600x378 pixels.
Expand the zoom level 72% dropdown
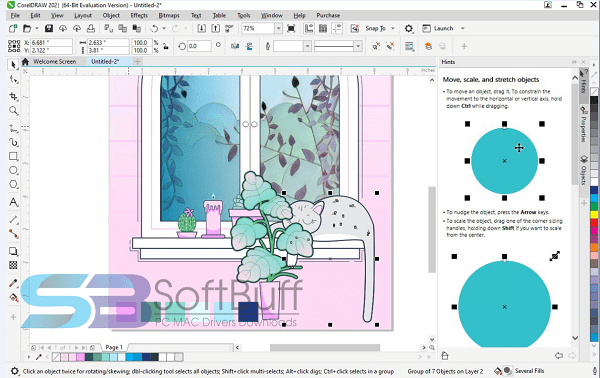[279, 28]
